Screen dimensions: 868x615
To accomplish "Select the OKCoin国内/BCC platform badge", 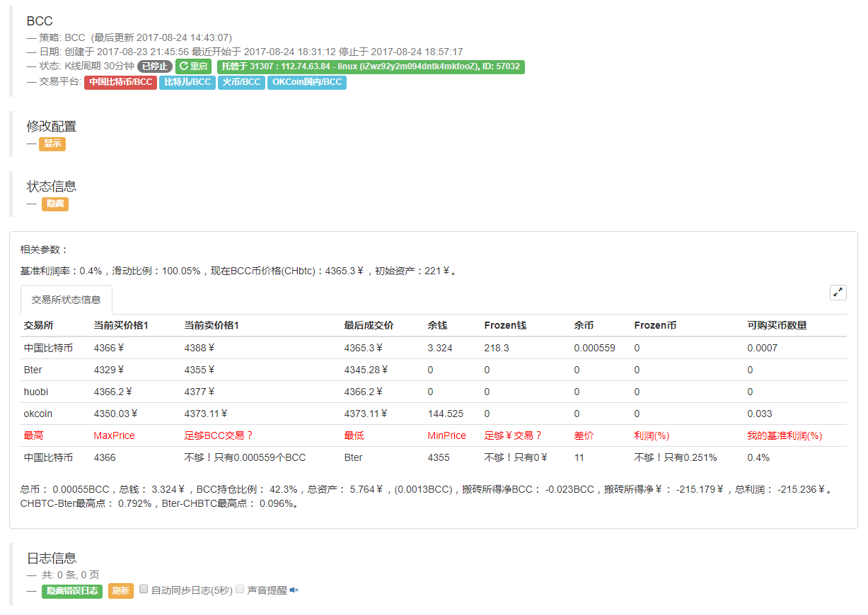I will pyautogui.click(x=307, y=82).
